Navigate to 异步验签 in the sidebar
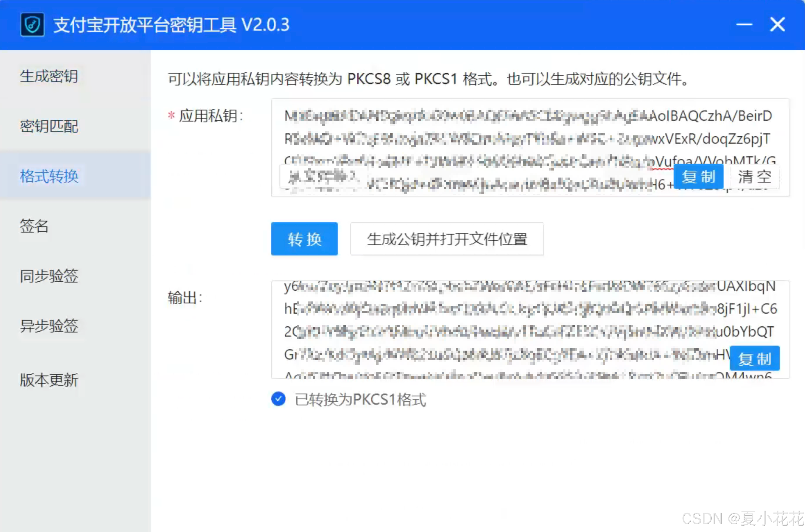Screen dimensions: 805x532 [49, 326]
